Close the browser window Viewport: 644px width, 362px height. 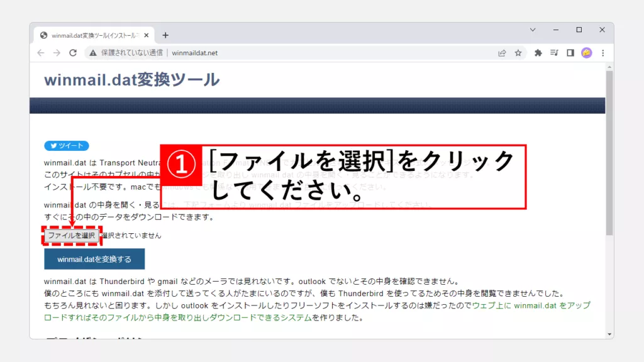(602, 30)
